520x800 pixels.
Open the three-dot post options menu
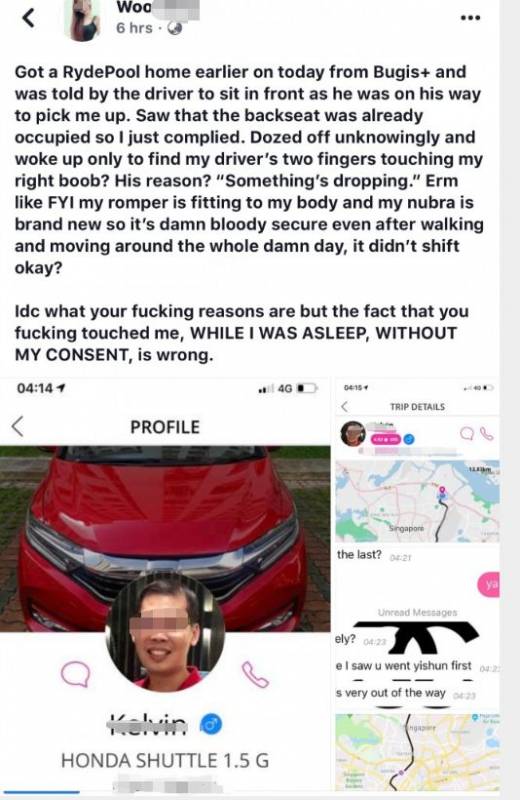tap(470, 18)
